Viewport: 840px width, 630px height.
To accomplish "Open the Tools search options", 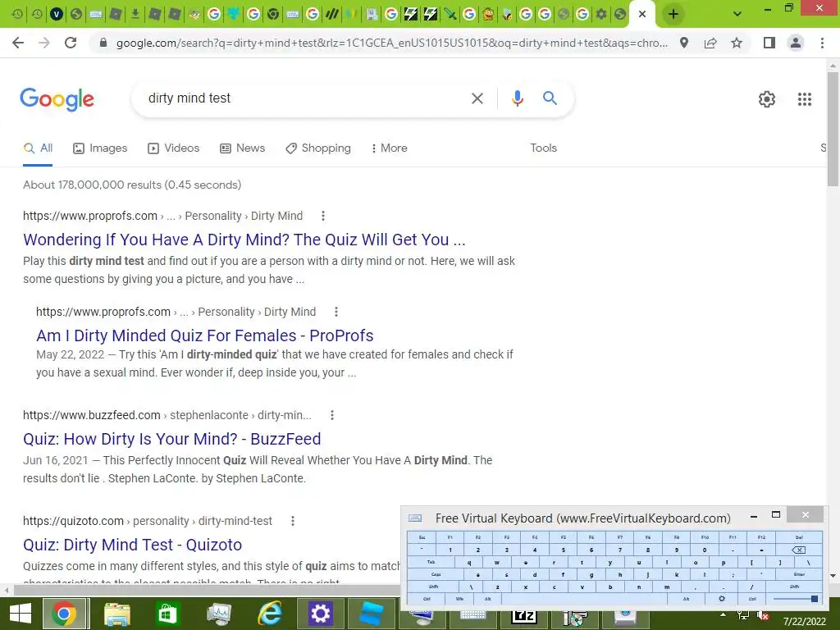I will [x=543, y=148].
